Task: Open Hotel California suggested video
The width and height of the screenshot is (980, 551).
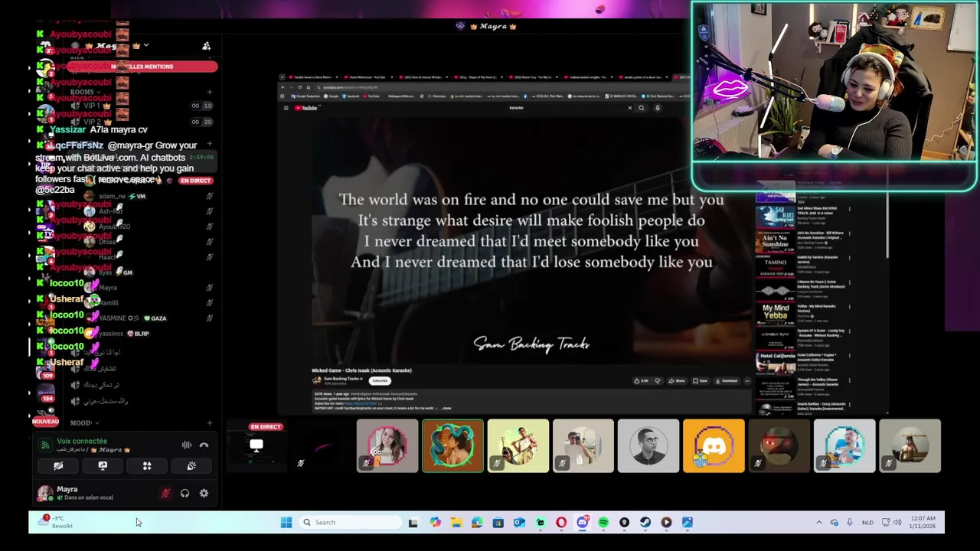Action: point(776,364)
